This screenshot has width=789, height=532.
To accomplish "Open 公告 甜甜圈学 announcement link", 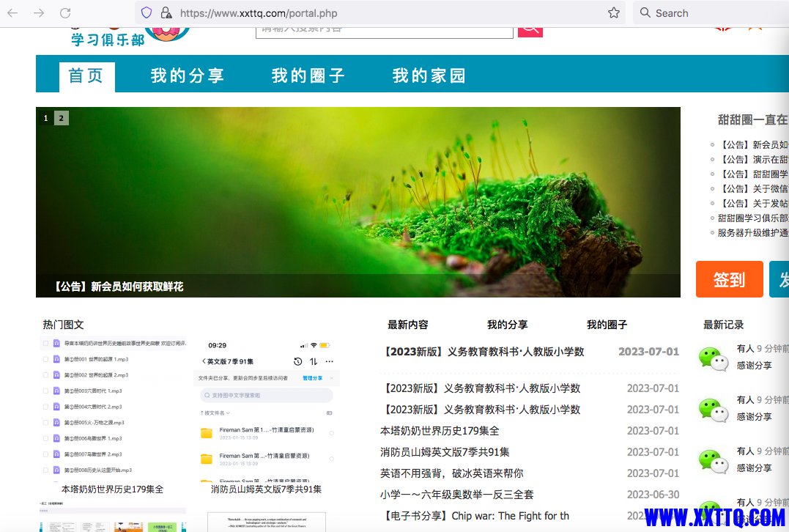I will pyautogui.click(x=753, y=174).
